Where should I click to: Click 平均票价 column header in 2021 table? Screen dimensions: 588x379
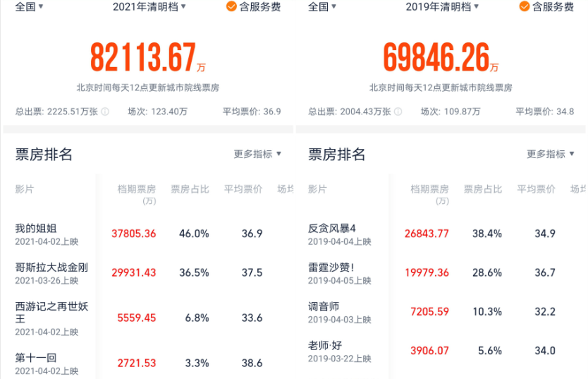click(243, 189)
